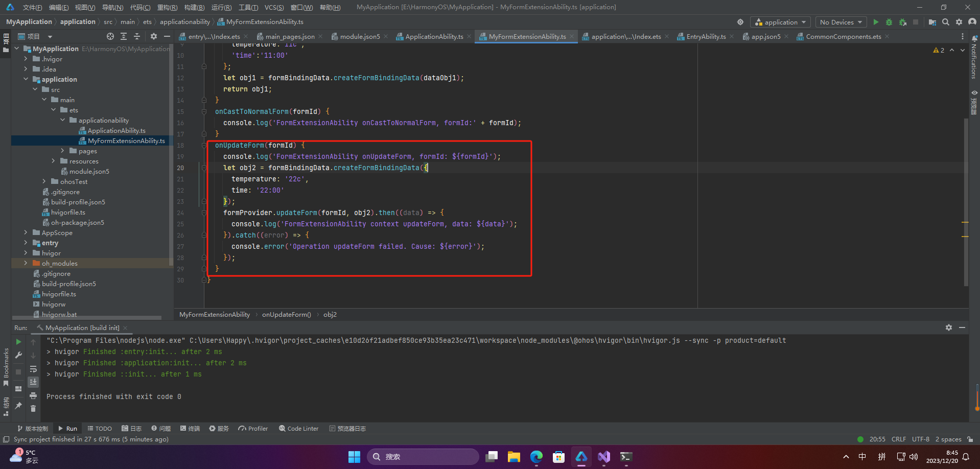
Task: Click read-only lock icon in status bar
Action: [970, 439]
